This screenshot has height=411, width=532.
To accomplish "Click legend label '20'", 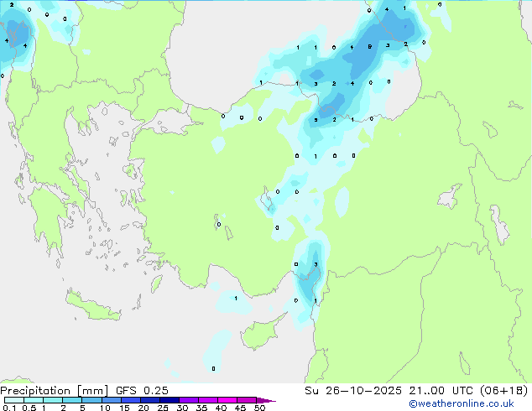I will [143, 408].
